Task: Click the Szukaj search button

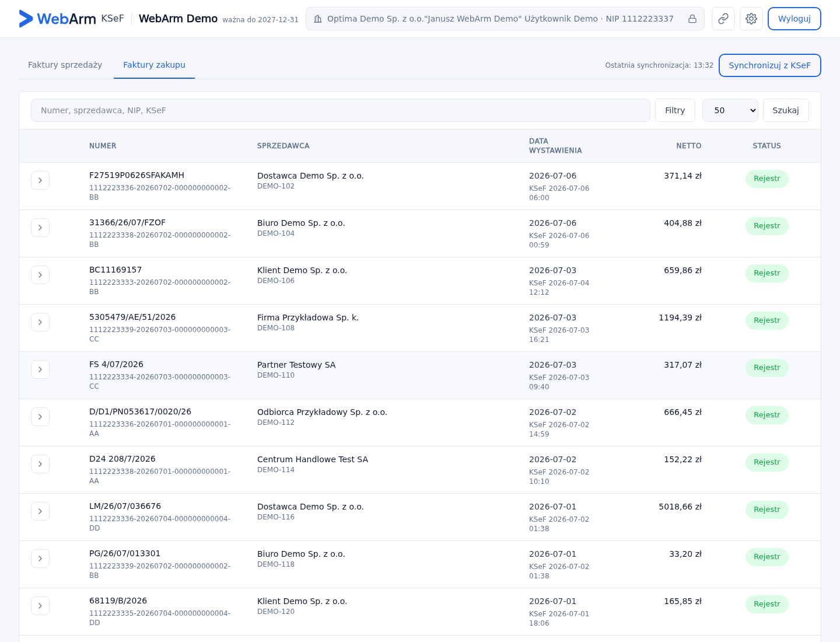Action: 786,110
